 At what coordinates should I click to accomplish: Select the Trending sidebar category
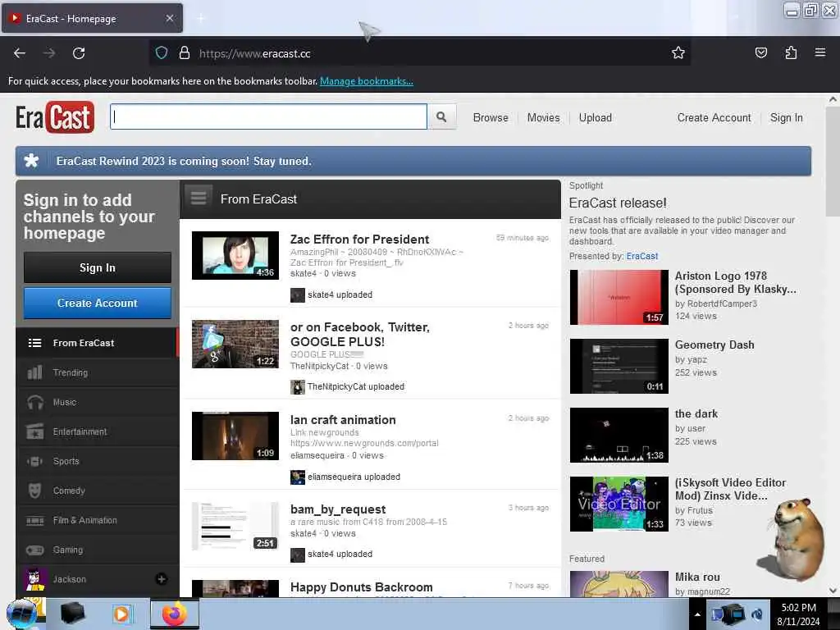point(97,372)
